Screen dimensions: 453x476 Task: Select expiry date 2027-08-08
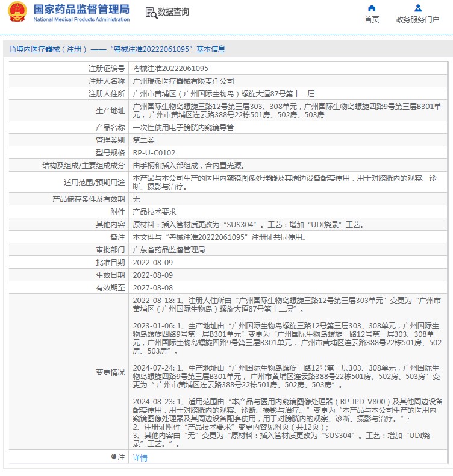152,288
